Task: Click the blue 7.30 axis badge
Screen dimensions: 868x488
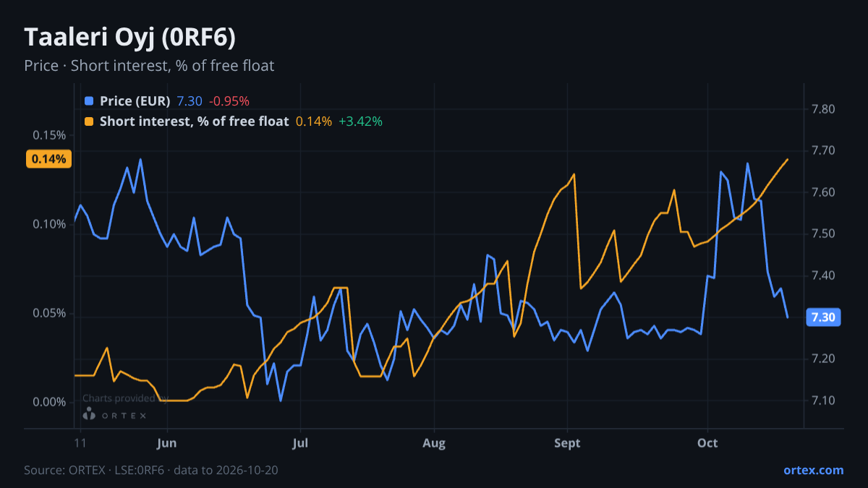Action: (x=823, y=317)
